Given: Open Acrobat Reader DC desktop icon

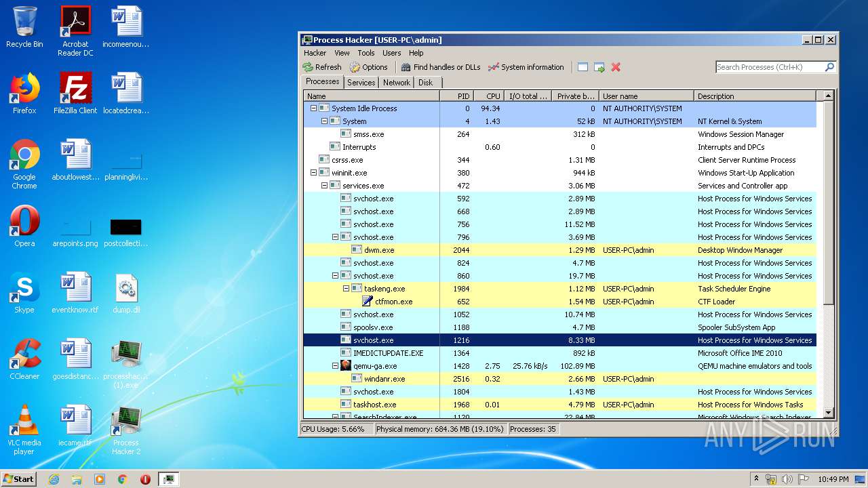Looking at the screenshot, I should [x=75, y=31].
